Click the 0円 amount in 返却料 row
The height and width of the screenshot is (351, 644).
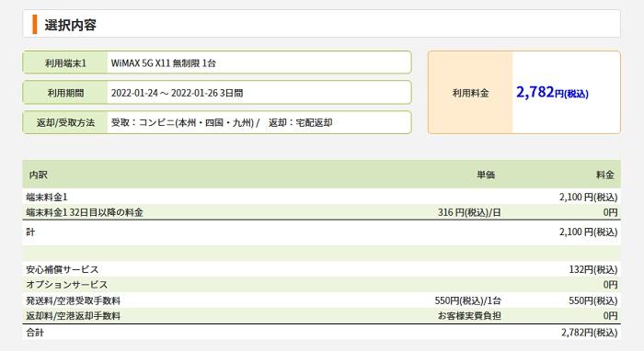610,316
